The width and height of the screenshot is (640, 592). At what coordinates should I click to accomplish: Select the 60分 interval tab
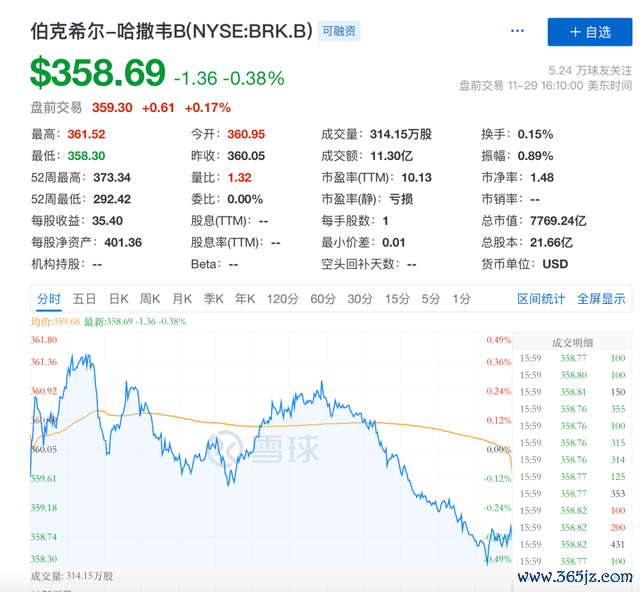[x=323, y=299]
